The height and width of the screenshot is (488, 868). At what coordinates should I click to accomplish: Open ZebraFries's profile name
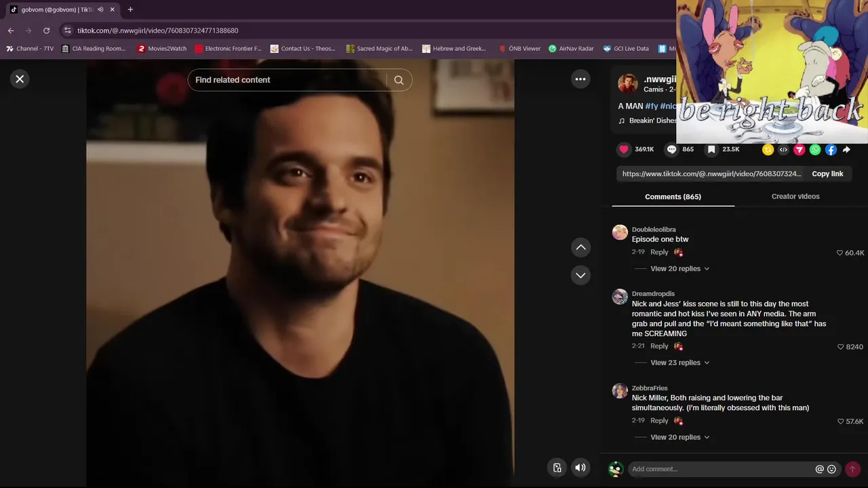pos(650,388)
